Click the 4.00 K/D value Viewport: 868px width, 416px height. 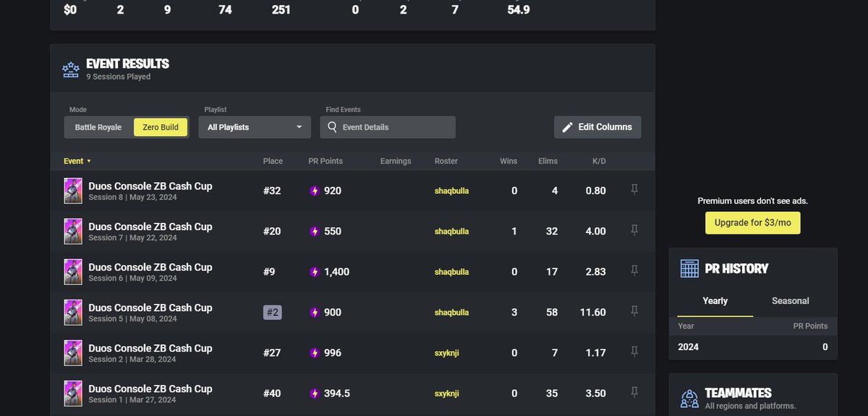coord(596,232)
